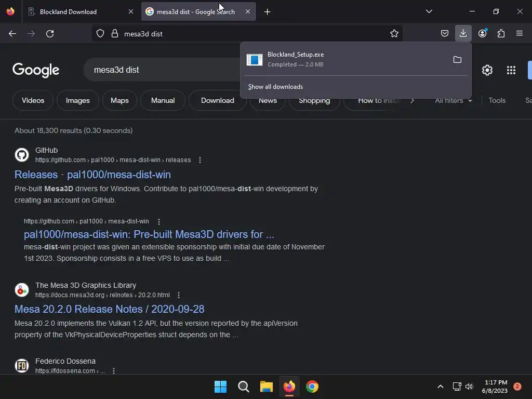Open the search Tools option

497,101
